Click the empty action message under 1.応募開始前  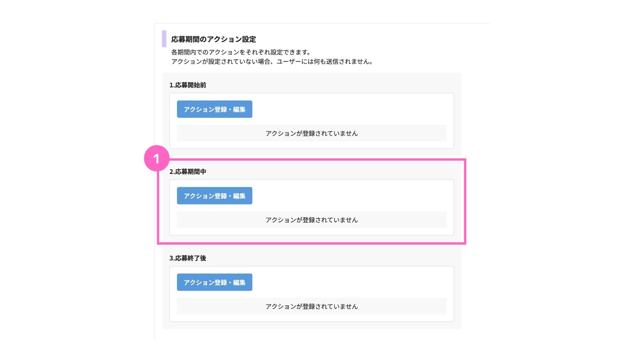[312, 133]
